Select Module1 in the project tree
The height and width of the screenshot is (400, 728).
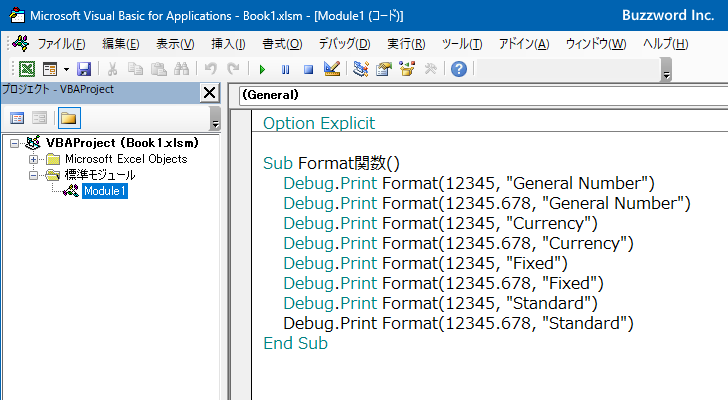tap(105, 191)
